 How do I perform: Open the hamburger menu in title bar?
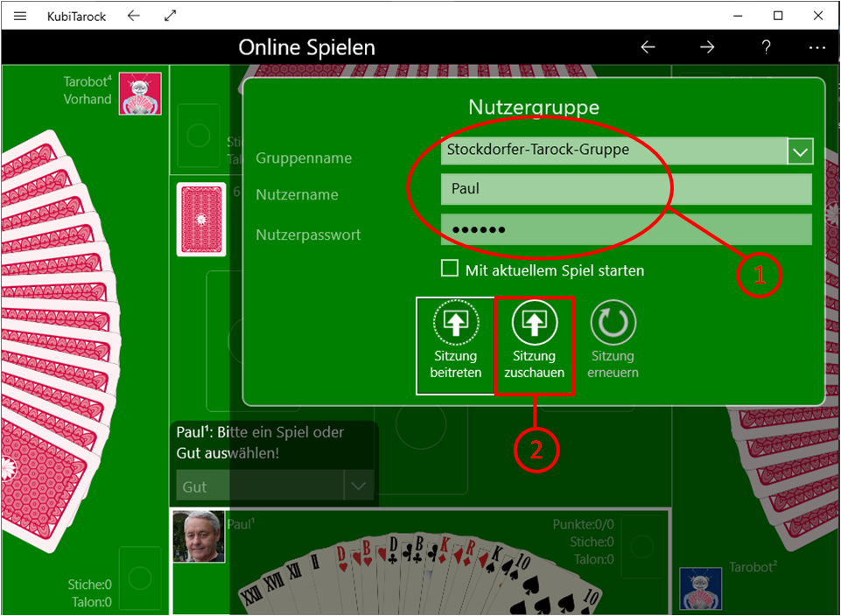(20, 16)
